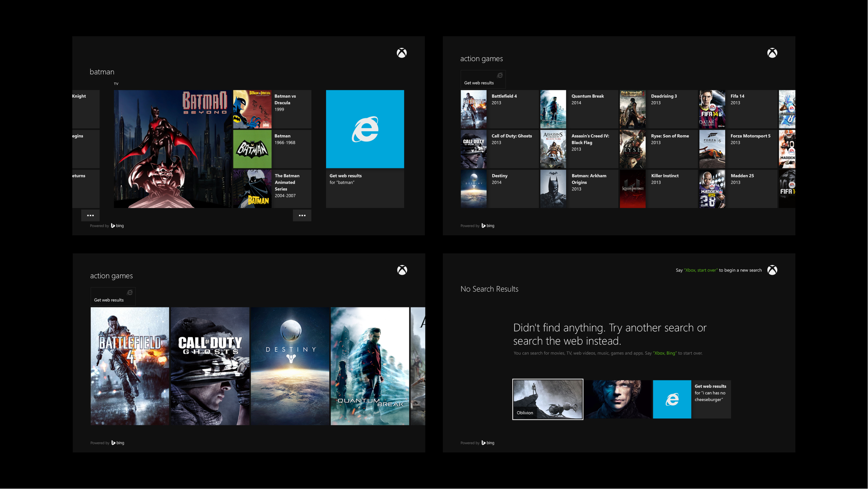Viewport: 868px width, 489px height.
Task: Select the Oblivion movie thumbnail
Action: coord(548,399)
